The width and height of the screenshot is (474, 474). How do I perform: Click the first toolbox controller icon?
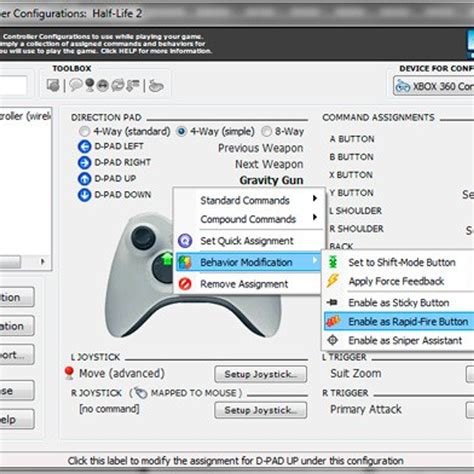[x=53, y=86]
